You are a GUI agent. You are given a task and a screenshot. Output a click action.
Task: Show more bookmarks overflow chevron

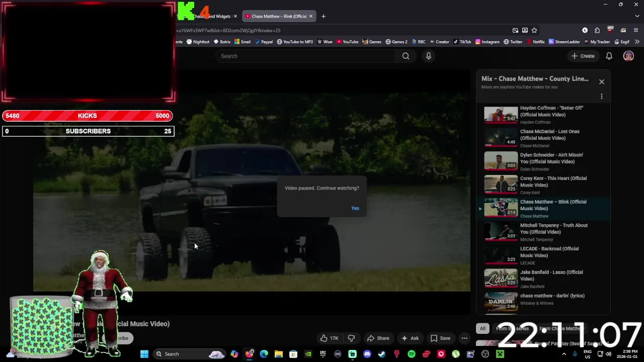pyautogui.click(x=637, y=42)
